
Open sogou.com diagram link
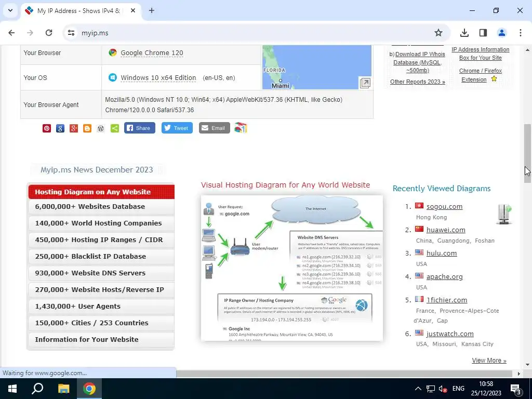click(444, 207)
